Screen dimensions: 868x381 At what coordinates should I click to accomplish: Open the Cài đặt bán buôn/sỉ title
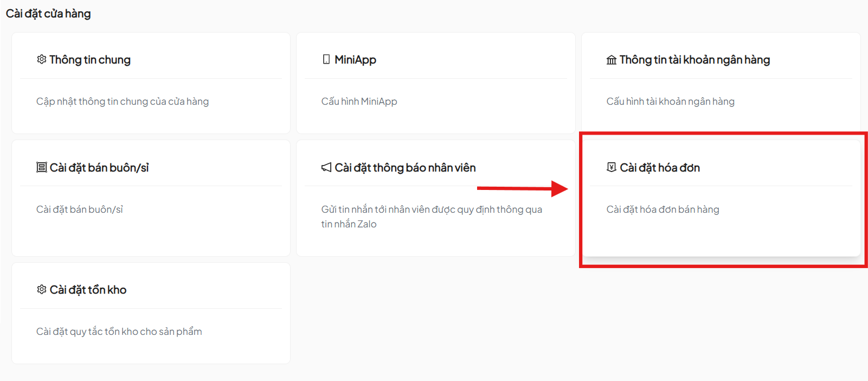[x=99, y=168]
